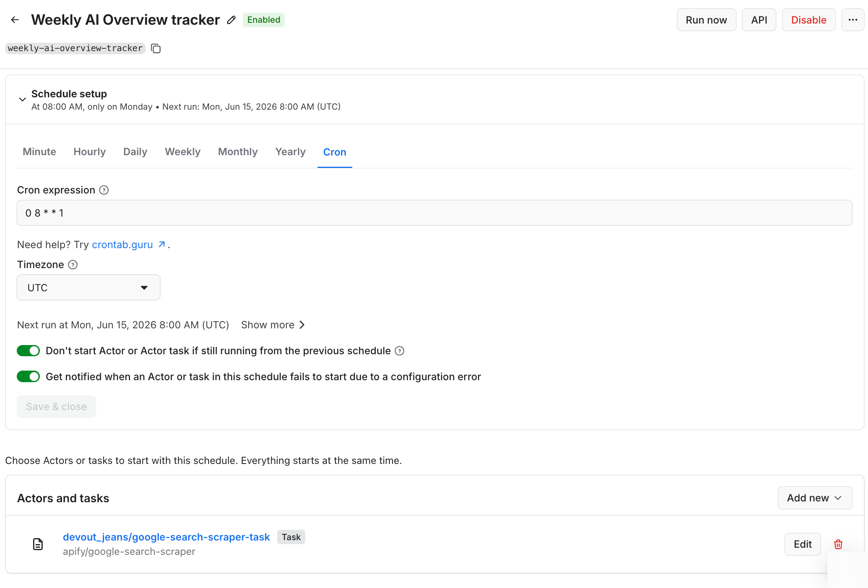Viewport: 868px width, 588px height.
Task: Open the API button
Action: [x=759, y=20]
